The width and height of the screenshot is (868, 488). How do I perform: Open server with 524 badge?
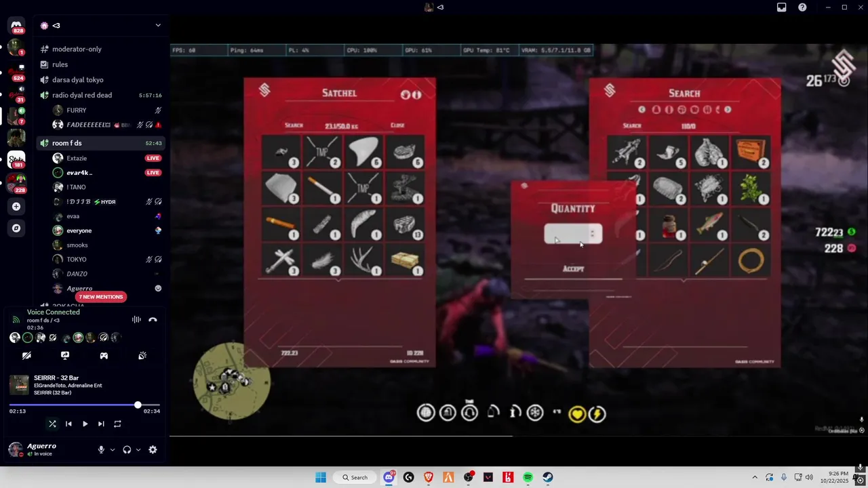16,71
